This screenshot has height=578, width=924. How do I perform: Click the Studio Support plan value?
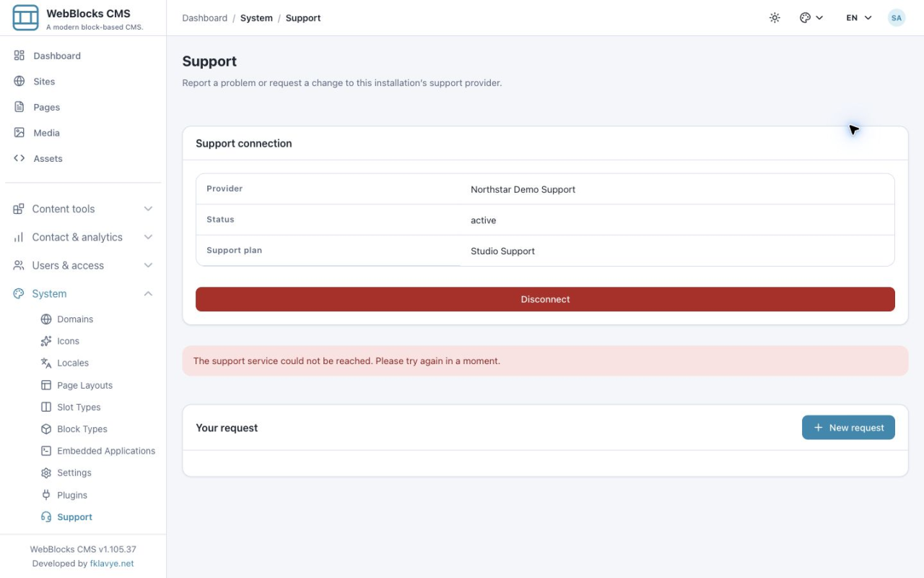point(503,251)
